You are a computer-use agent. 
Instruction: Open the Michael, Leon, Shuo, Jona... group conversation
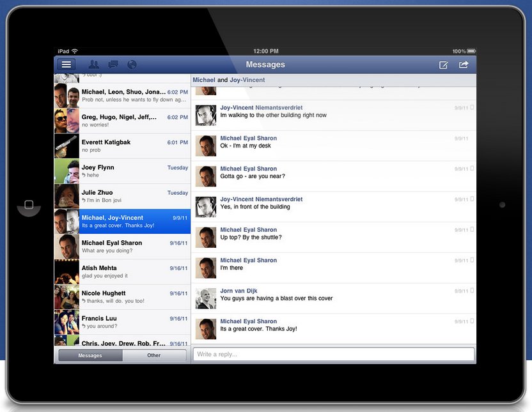[x=123, y=96]
